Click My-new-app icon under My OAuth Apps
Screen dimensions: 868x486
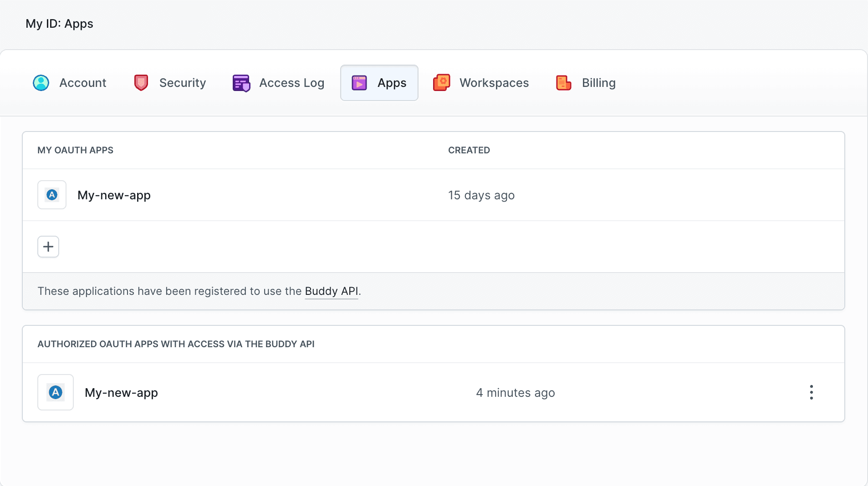(x=51, y=195)
